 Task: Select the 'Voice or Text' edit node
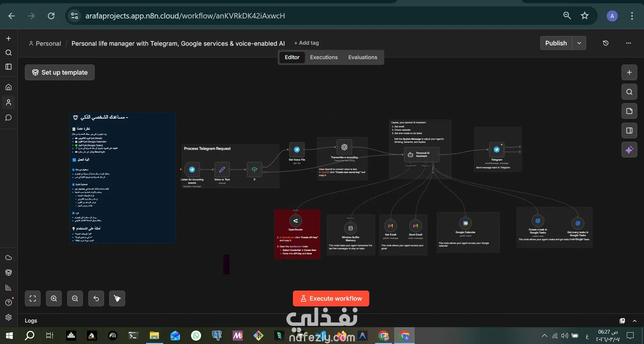pos(222,170)
